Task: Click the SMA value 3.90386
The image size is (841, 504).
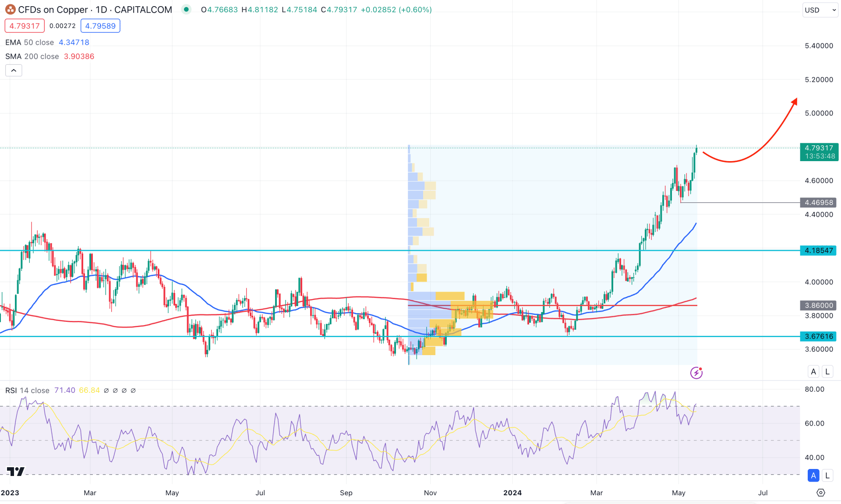Action: coord(79,56)
